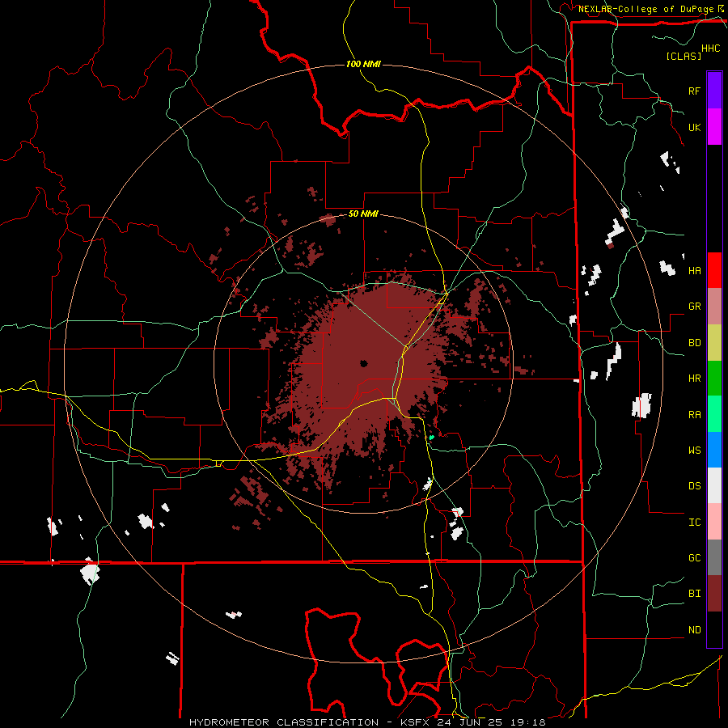Click the HR legend label text
728x728 pixels.
click(694, 379)
